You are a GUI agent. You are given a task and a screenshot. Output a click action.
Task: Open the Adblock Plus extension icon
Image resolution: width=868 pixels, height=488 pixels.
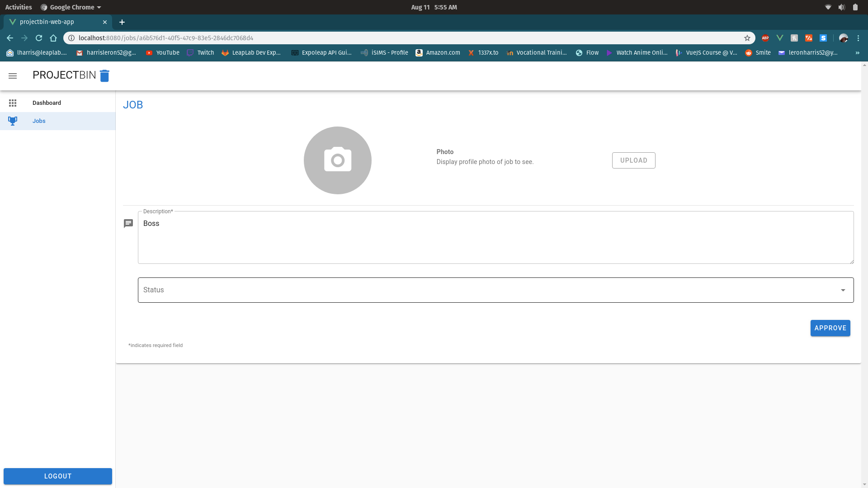(x=765, y=38)
